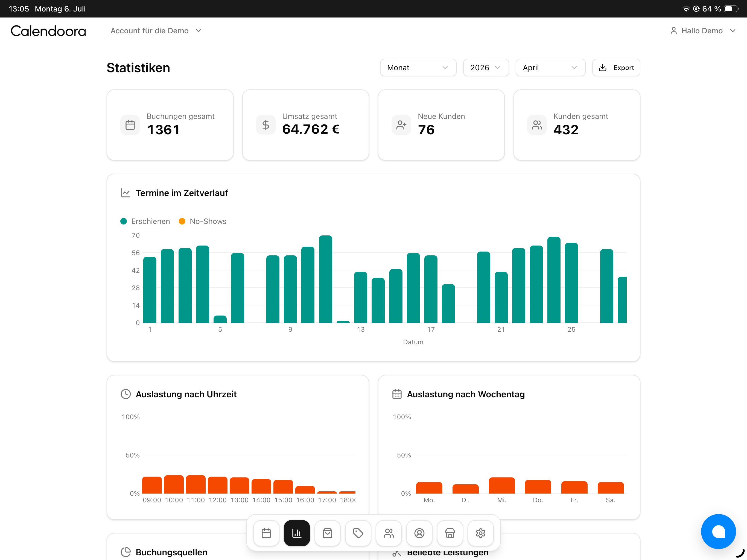The height and width of the screenshot is (560, 747).
Task: Click the Calendoora logo
Action: click(x=48, y=31)
